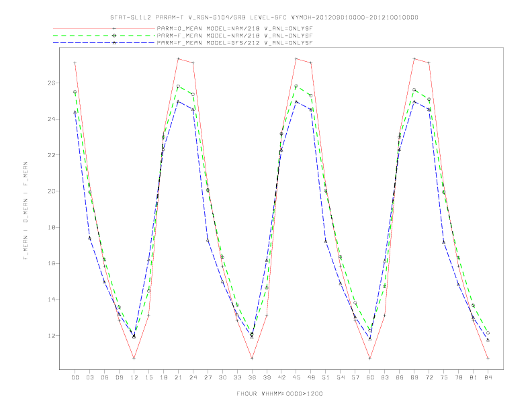532x411 pixels.
Task: Click the 36 forecast hour label
Action: (x=252, y=377)
